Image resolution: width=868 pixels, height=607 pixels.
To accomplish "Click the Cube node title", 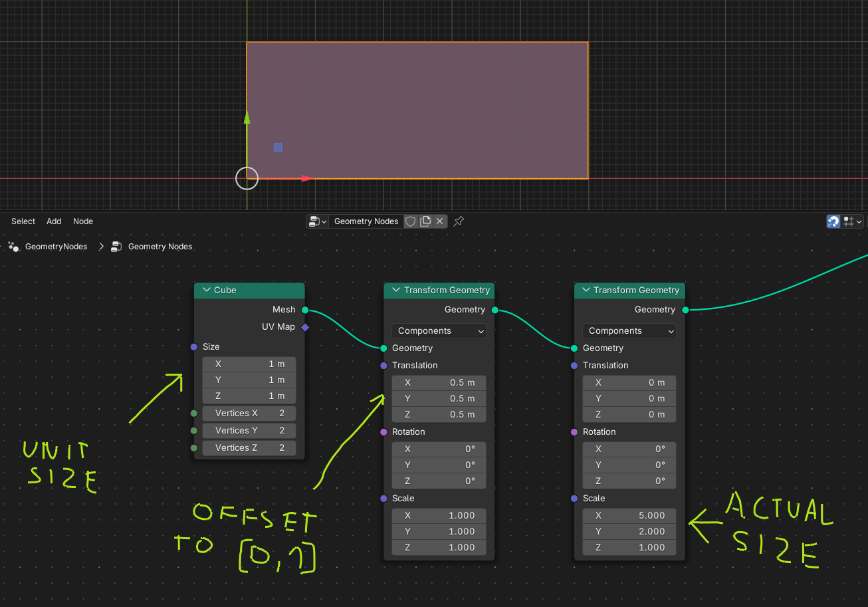I will (225, 291).
